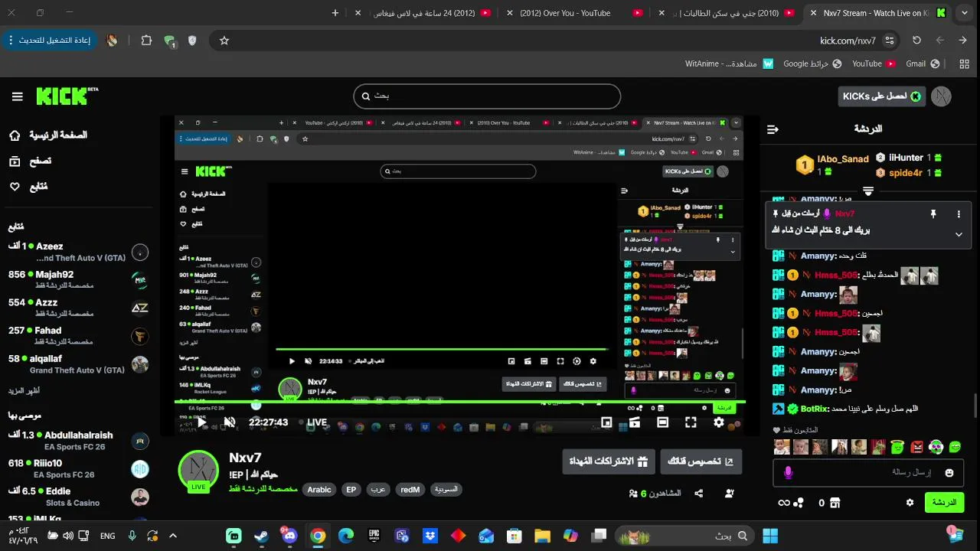Image resolution: width=980 pixels, height=551 pixels.
Task: Share the stream with share icon
Action: tap(699, 494)
